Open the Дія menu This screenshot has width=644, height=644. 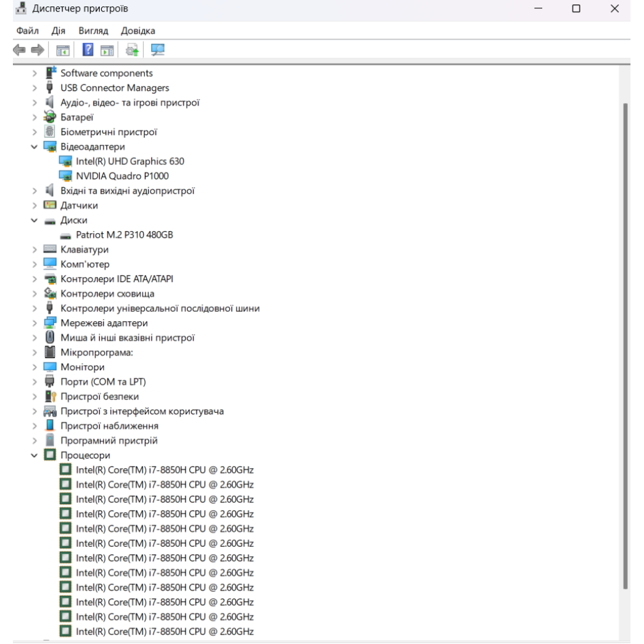pos(59,31)
